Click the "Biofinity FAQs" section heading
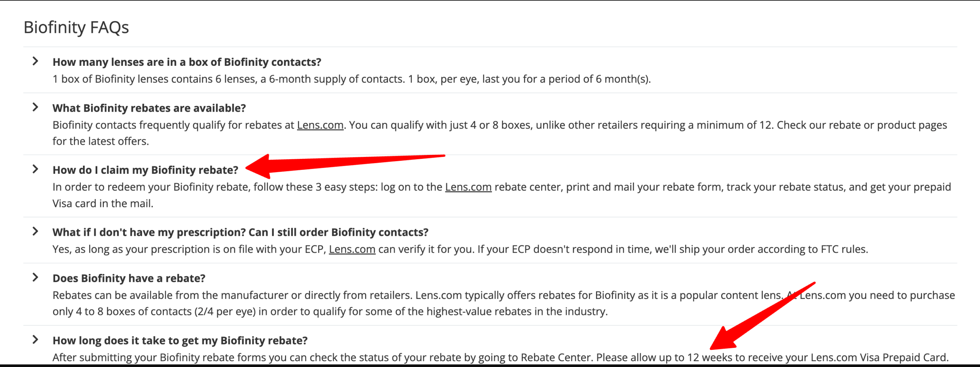 tap(76, 28)
